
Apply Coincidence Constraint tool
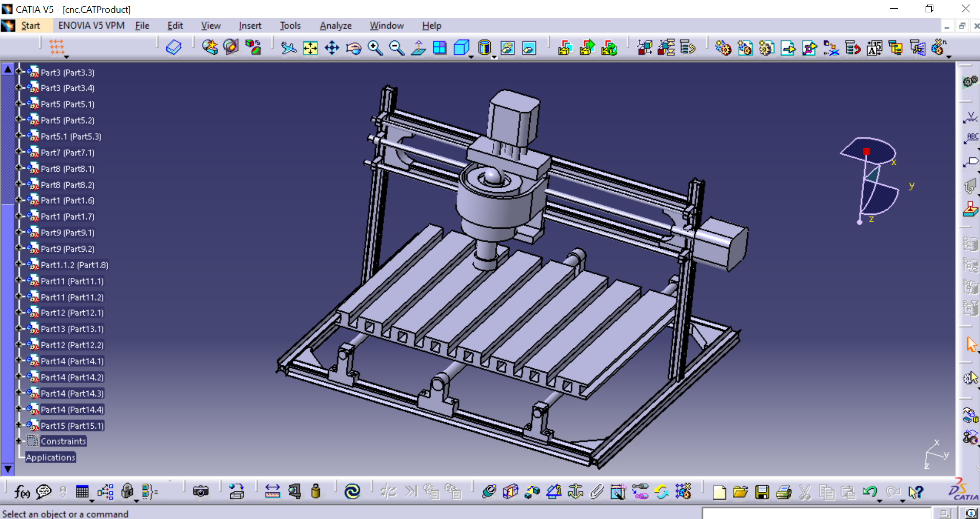coord(489,492)
